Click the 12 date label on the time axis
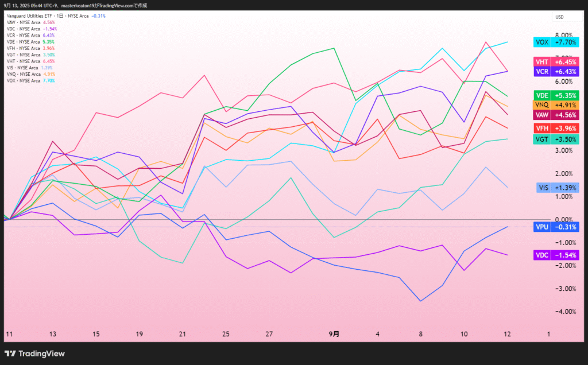This screenshot has width=588, height=365. click(x=507, y=334)
